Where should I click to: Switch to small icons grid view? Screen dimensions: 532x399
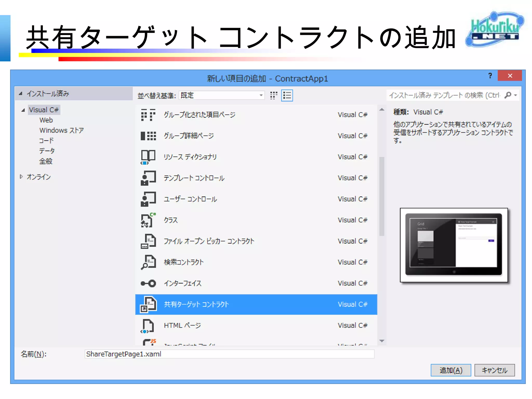pyautogui.click(x=274, y=95)
